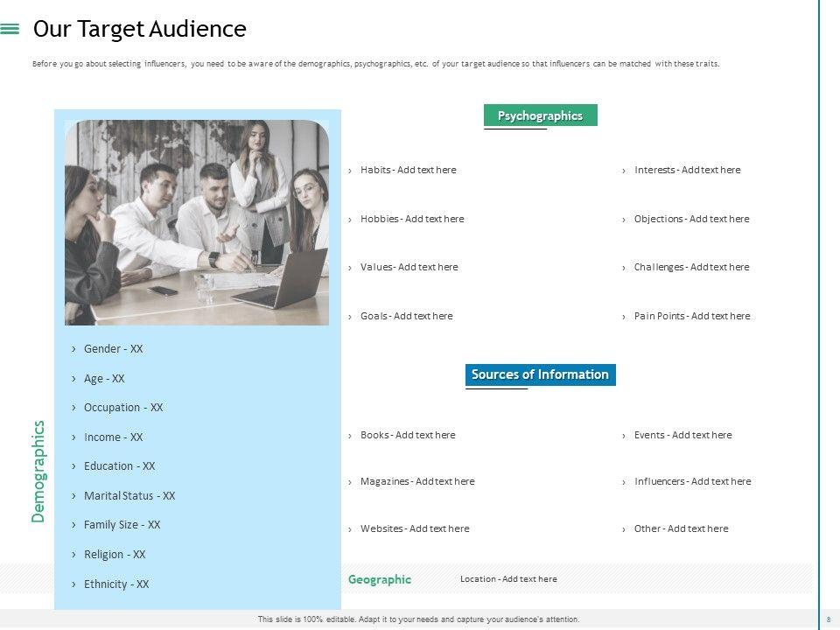This screenshot has height=630, width=840.
Task: Select the Psychographics header label
Action: (x=540, y=115)
